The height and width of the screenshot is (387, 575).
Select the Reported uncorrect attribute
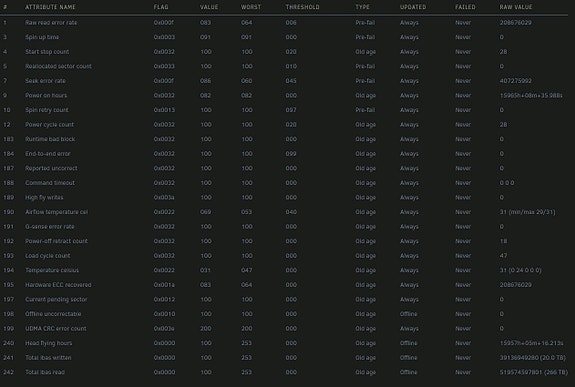tap(51, 168)
